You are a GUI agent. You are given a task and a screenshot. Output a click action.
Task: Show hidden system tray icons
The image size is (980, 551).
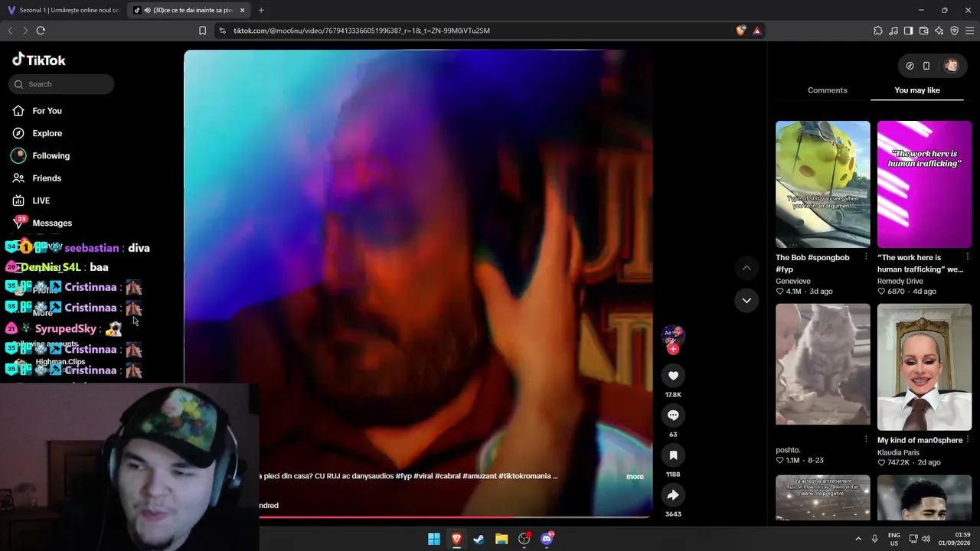pos(858,539)
